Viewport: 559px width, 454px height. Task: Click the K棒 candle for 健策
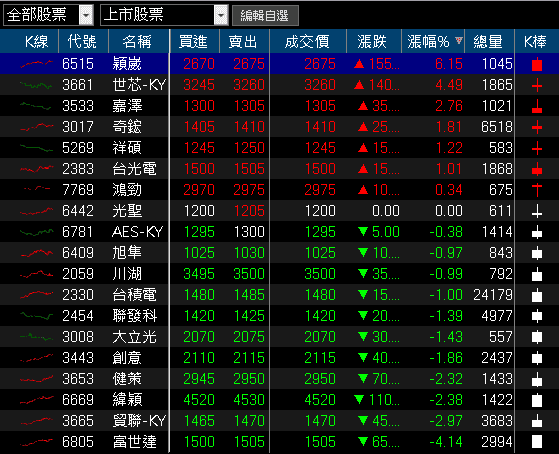point(537,379)
